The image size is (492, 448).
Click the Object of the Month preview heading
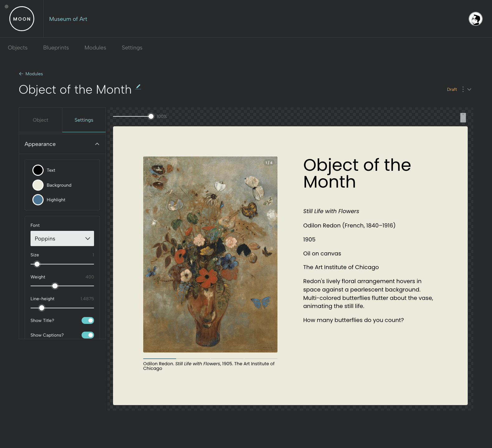pyautogui.click(x=357, y=173)
